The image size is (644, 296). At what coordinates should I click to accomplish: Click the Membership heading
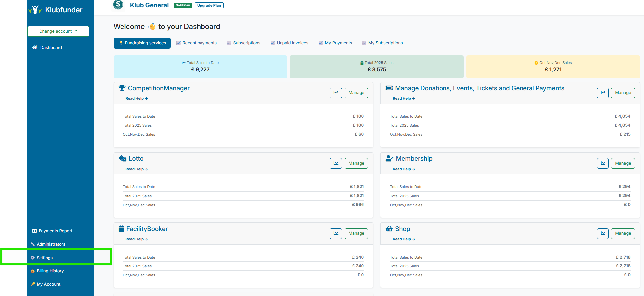point(414,159)
